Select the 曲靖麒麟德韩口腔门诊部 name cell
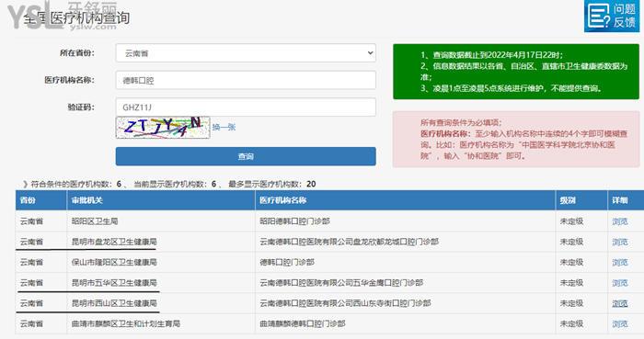The height and width of the screenshot is (339, 644). [406, 323]
